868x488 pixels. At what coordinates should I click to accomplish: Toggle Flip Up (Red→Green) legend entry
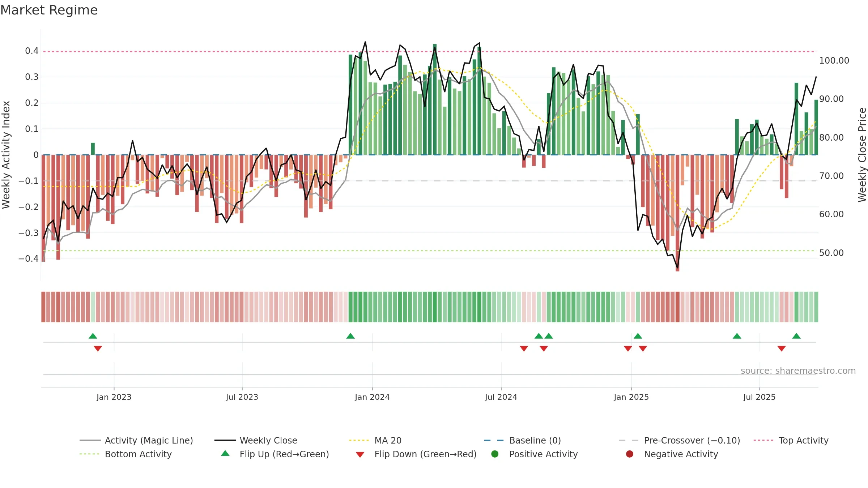[x=275, y=454]
